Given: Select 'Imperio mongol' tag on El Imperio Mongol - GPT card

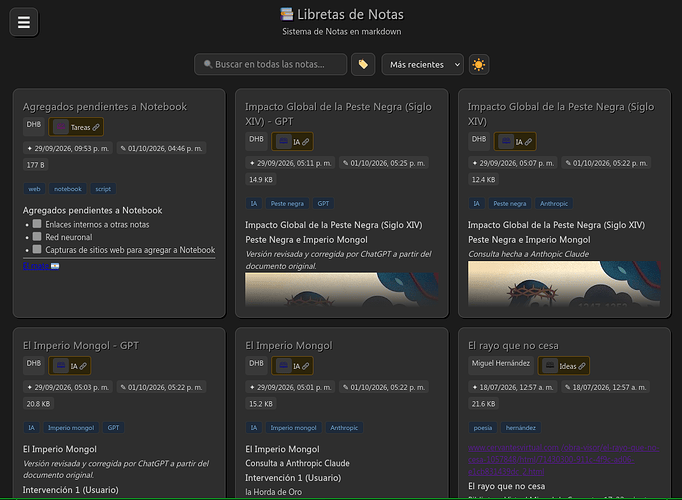Looking at the screenshot, I should 71,428.
